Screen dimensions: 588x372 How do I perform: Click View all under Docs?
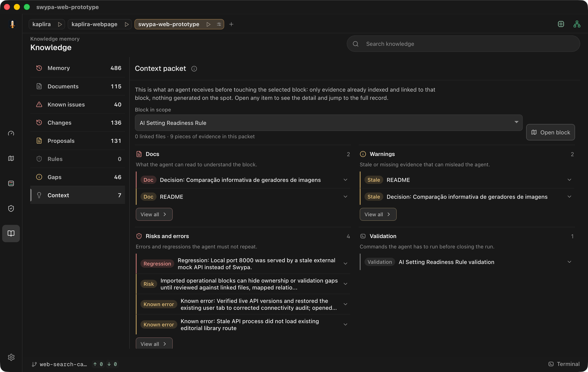click(154, 214)
